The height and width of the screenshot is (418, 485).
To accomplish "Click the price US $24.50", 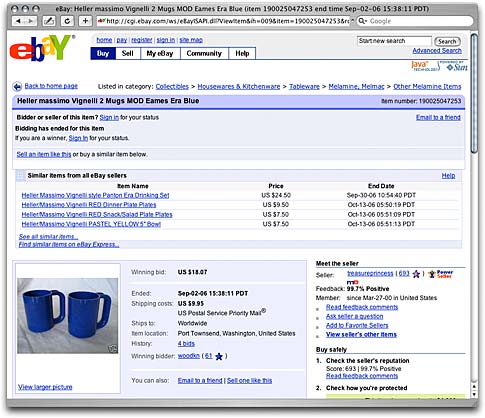I will (276, 195).
